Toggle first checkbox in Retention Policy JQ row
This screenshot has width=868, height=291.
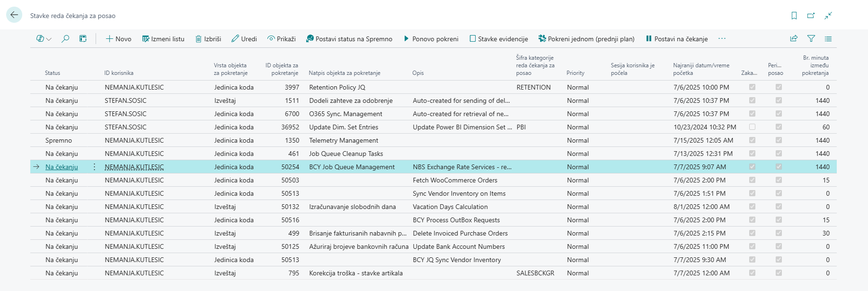752,87
